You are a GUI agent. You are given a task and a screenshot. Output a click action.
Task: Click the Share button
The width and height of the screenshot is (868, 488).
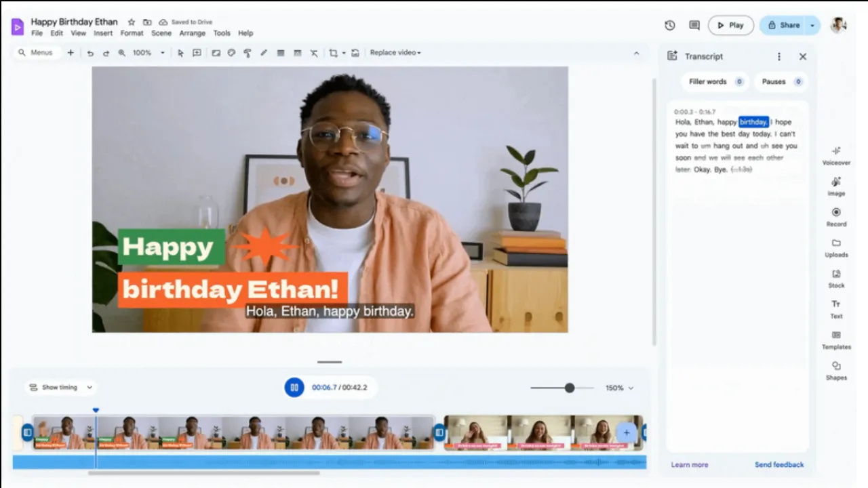[x=783, y=25]
